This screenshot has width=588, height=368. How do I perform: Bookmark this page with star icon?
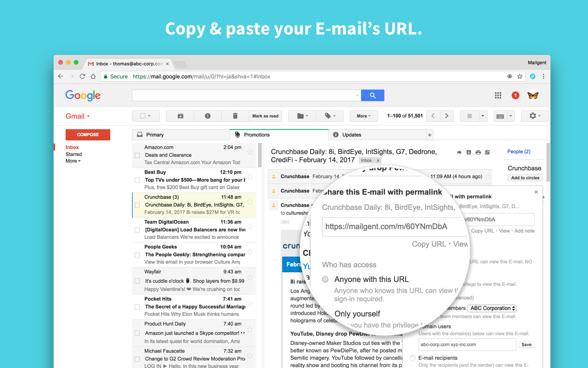click(x=520, y=76)
